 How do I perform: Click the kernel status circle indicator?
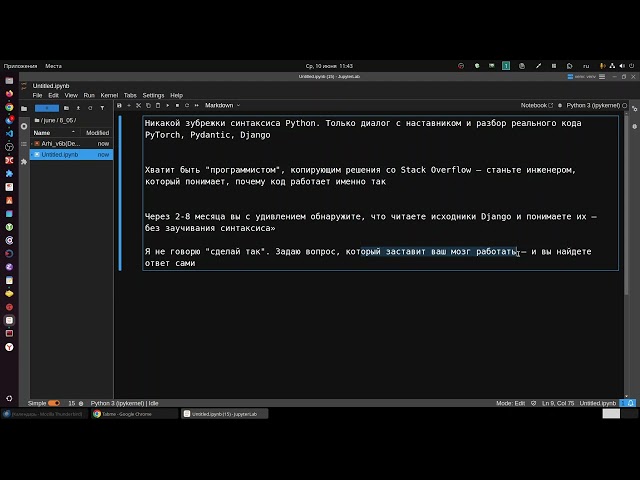coord(624,105)
